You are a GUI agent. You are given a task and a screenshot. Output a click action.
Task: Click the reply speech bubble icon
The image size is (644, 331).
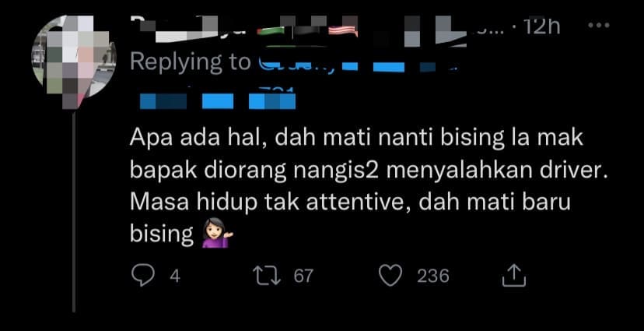tap(143, 276)
